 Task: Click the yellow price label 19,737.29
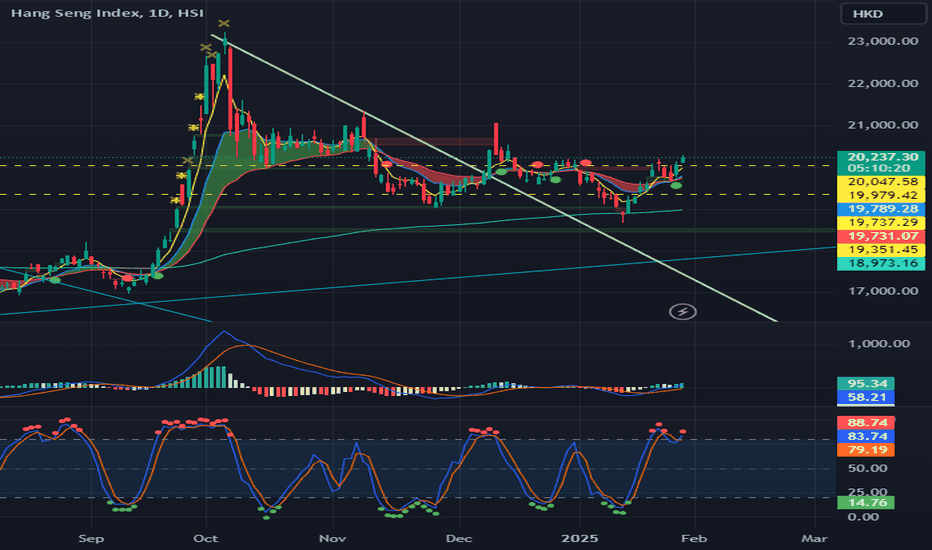tap(883, 223)
